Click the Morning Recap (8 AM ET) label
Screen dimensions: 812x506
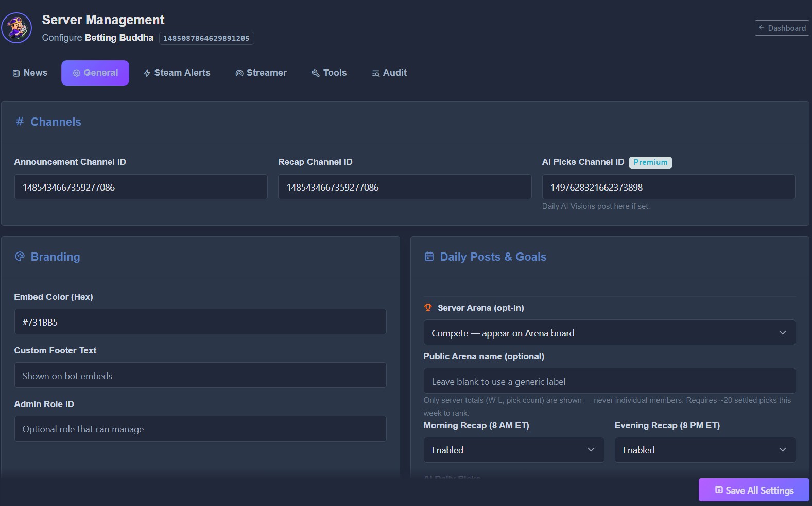pos(476,425)
